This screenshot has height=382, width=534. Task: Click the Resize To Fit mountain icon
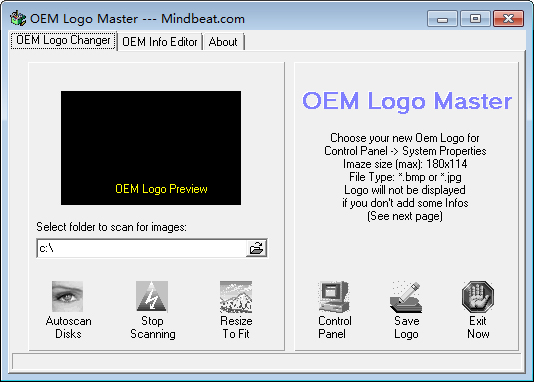coord(236,297)
